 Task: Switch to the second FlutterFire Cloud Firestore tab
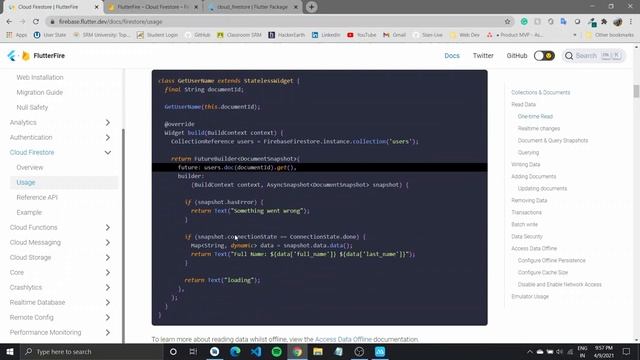pos(153,7)
